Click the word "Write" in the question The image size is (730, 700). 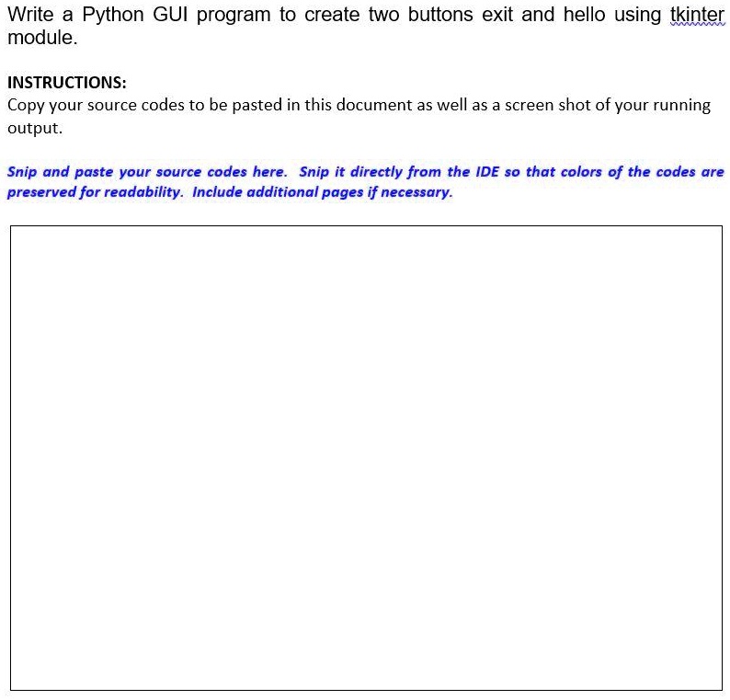pos(30,15)
